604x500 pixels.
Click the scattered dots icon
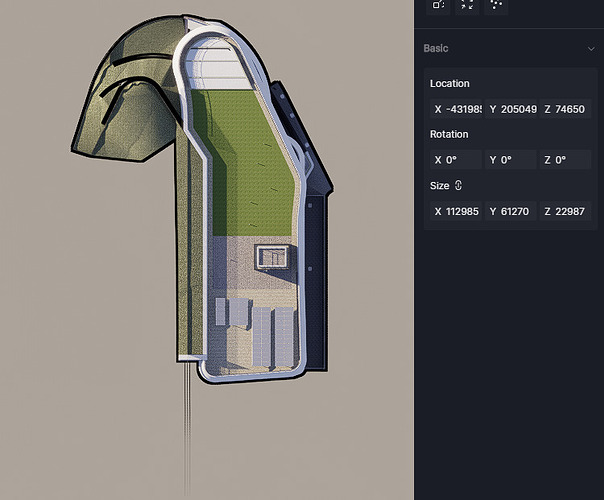(x=496, y=5)
